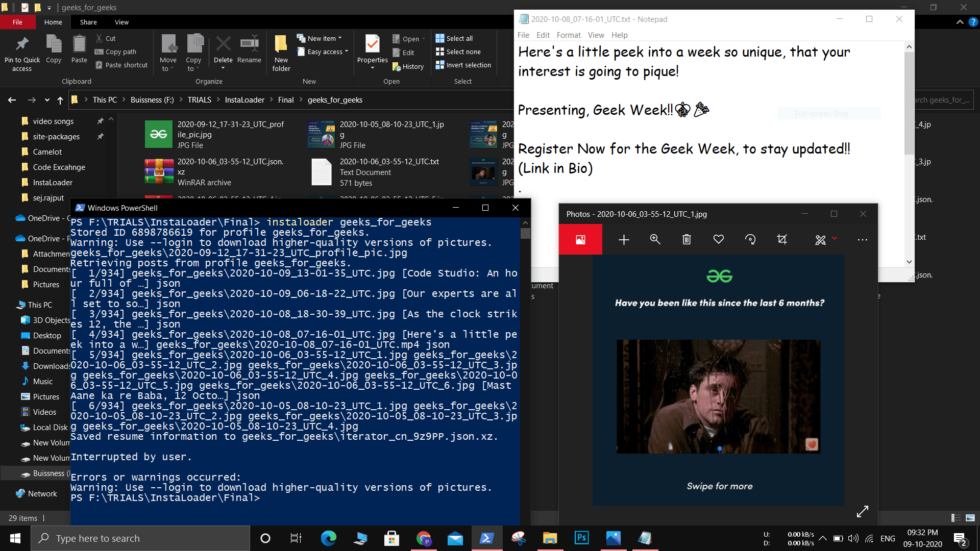Viewport: 980px width, 551px height.
Task: Click Invert selection in ribbon
Action: tap(463, 65)
